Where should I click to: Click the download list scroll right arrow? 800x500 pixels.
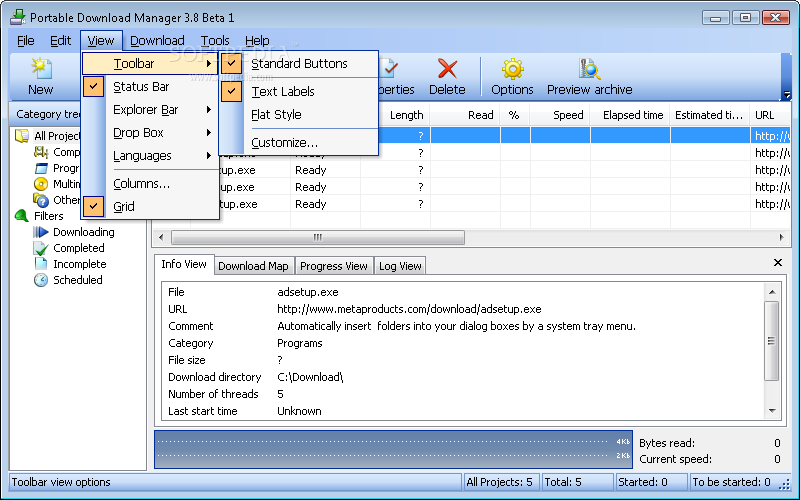click(x=781, y=237)
